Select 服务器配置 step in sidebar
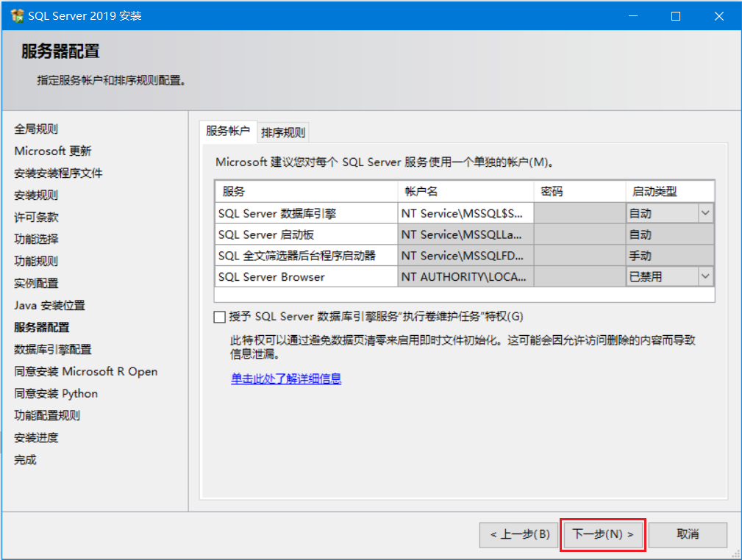Viewport: 742px width, 560px height. coord(42,327)
